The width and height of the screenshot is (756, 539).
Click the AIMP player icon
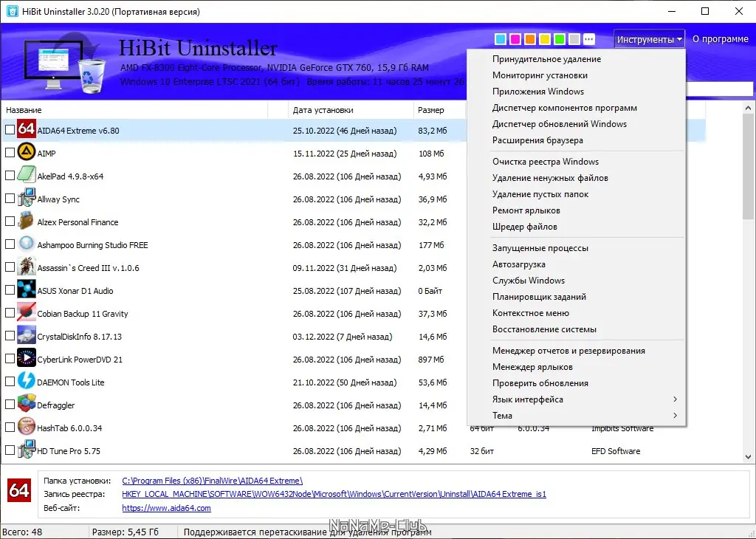(25, 153)
